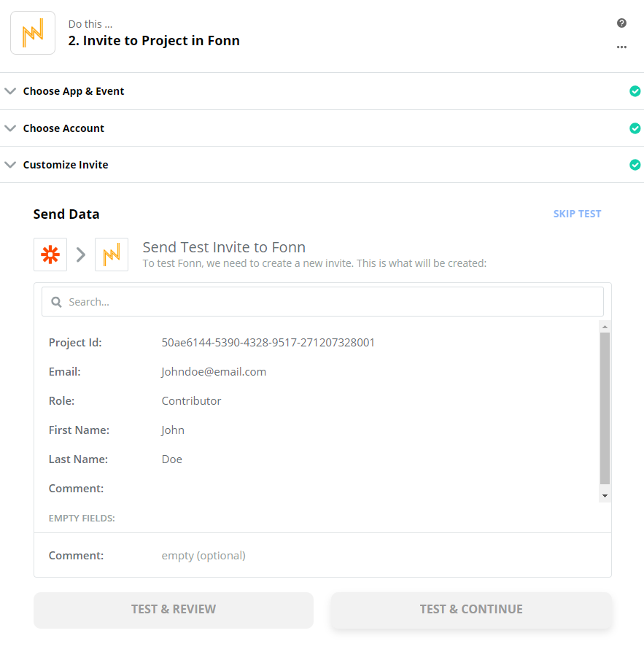
Task: Click the data list scrollbar thumb
Action: (x=605, y=408)
